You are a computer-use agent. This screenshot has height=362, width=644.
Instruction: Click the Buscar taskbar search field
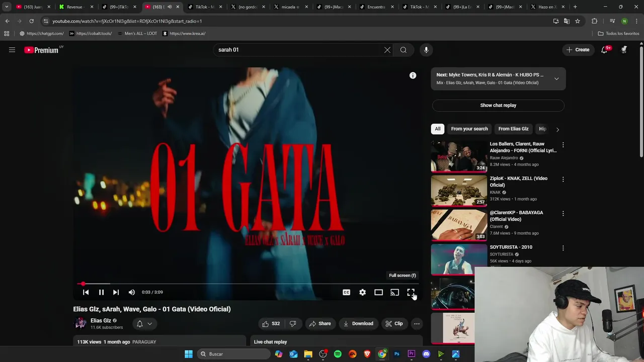pos(233,354)
